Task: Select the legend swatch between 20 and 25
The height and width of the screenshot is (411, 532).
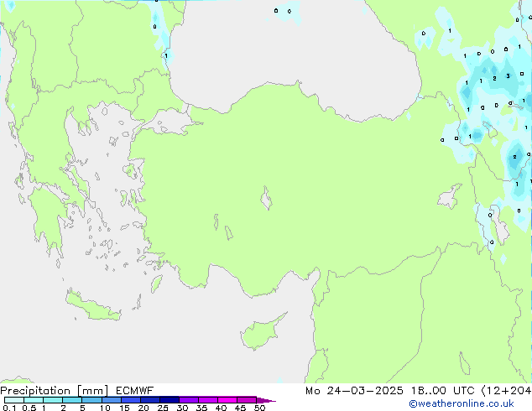Action: (150, 400)
